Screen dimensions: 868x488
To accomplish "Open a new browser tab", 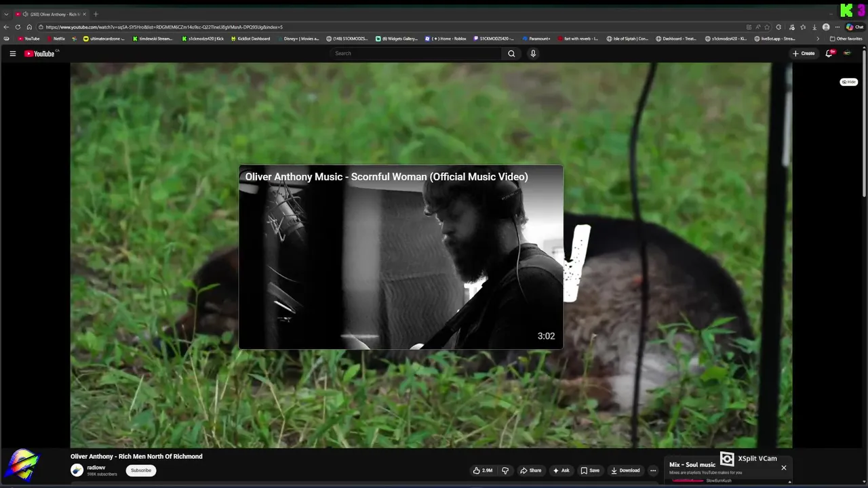I will pyautogui.click(x=96, y=14).
